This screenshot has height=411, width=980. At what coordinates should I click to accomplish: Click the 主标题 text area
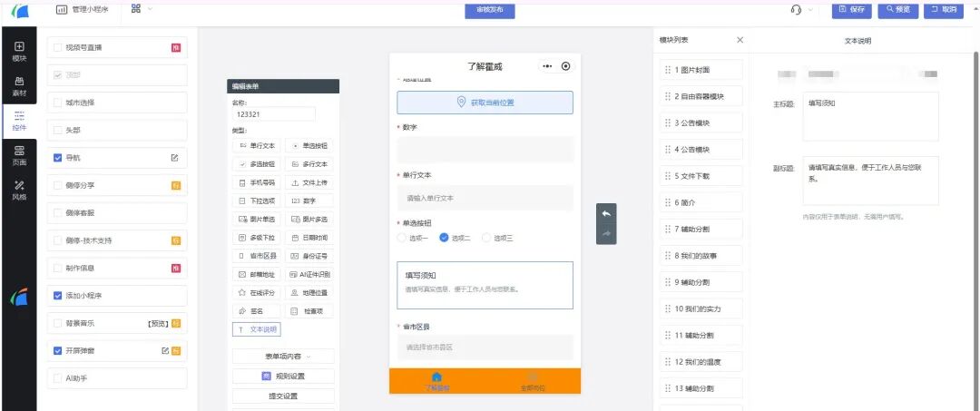pyautogui.click(x=870, y=116)
